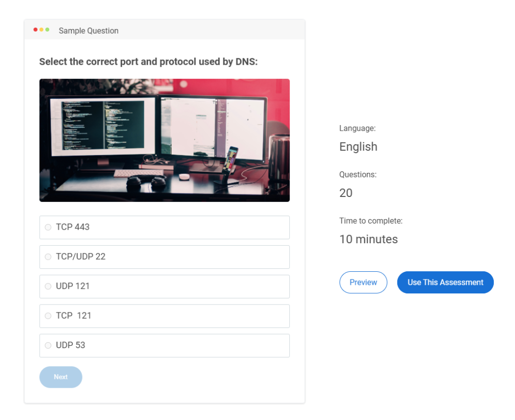The width and height of the screenshot is (515, 420).
Task: Click the green dot in the window header
Action: point(47,30)
